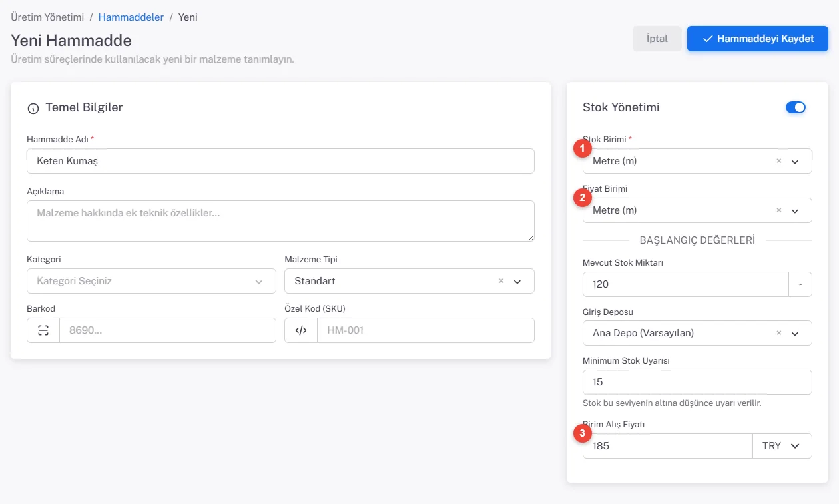The height and width of the screenshot is (504, 839).
Task: Click the Mevcut Stok Miktarı field
Action: point(686,284)
